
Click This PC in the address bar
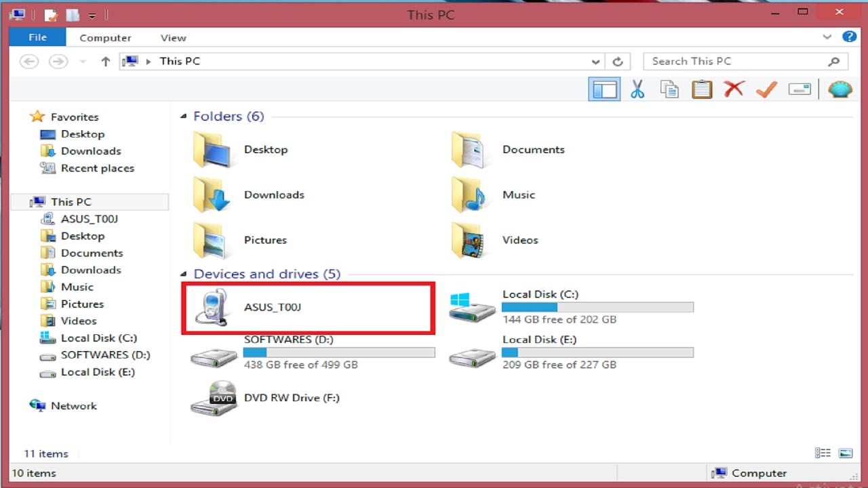tap(180, 61)
